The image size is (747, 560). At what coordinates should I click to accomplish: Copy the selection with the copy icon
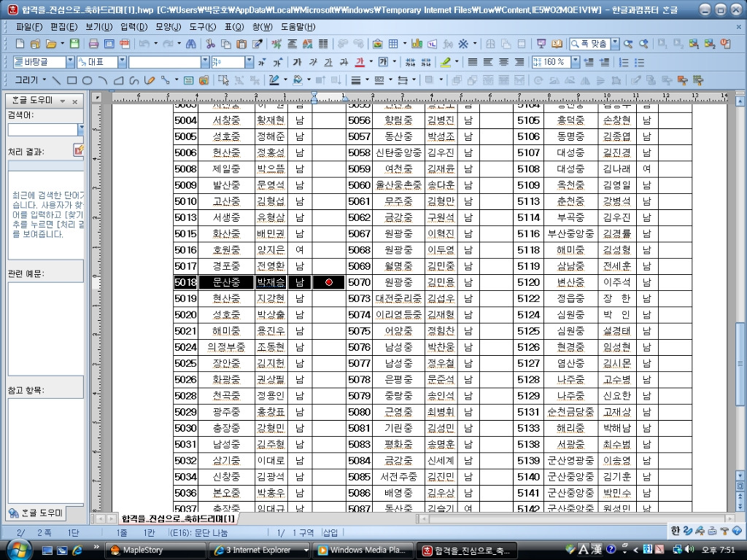pos(226,44)
